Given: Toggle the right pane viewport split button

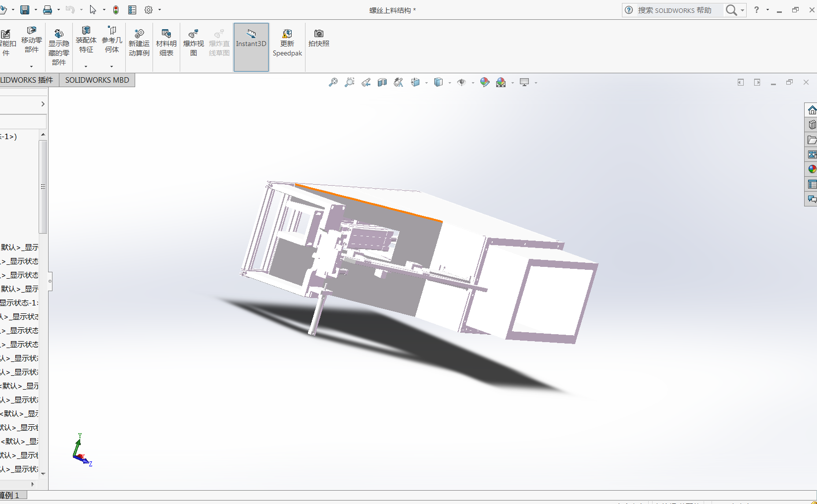Looking at the screenshot, I should coord(757,82).
